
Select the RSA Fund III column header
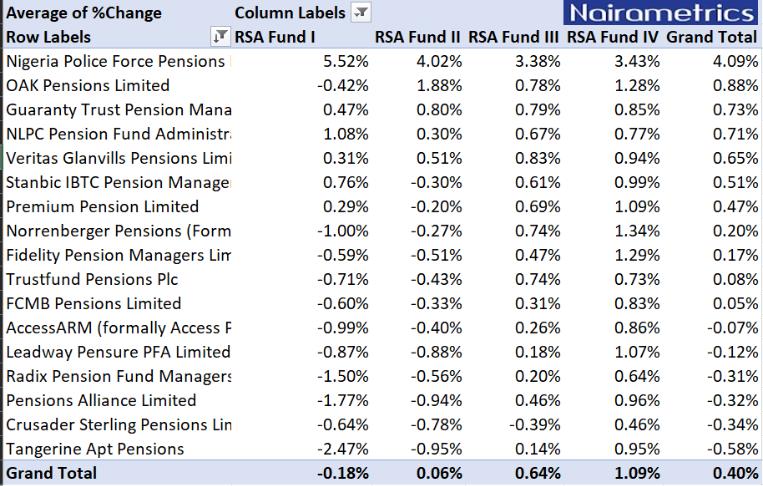coord(513,37)
